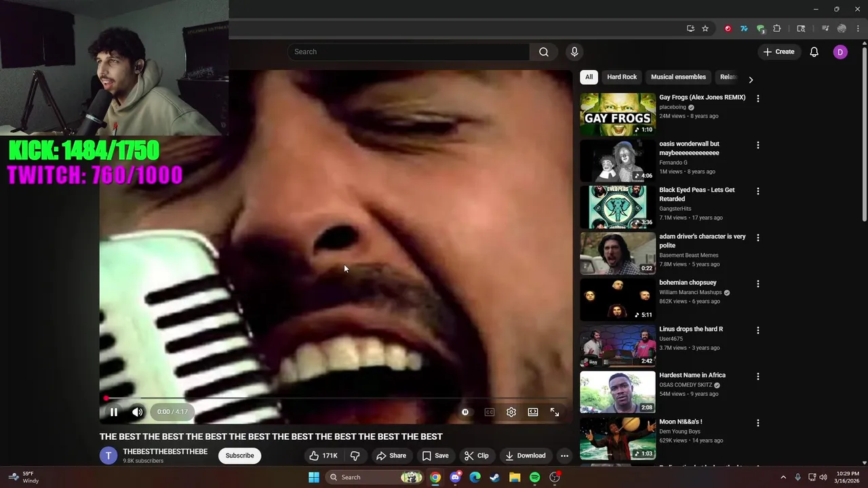Viewport: 868px width, 488px height.
Task: Bookmark the page with the star icon
Action: pos(705,28)
